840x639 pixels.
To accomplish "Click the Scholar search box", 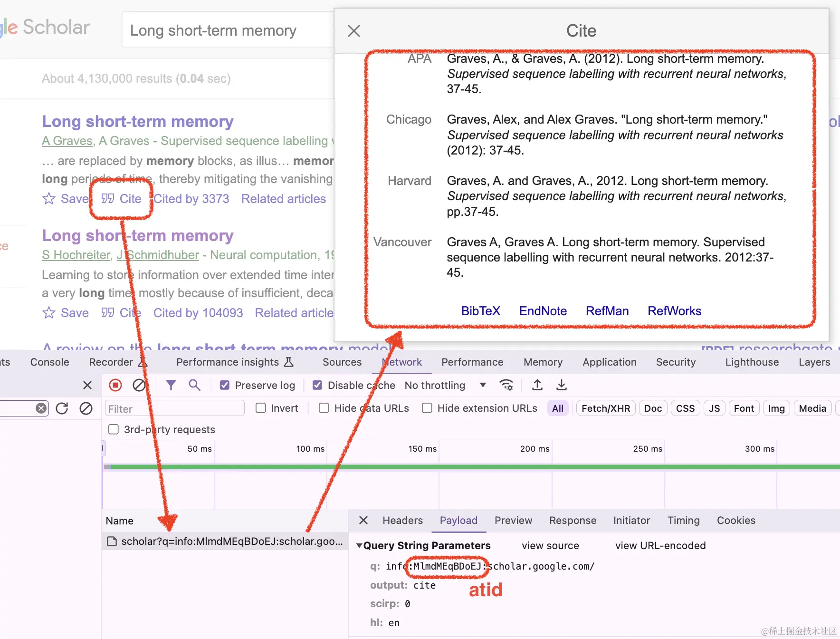I will pos(228,30).
